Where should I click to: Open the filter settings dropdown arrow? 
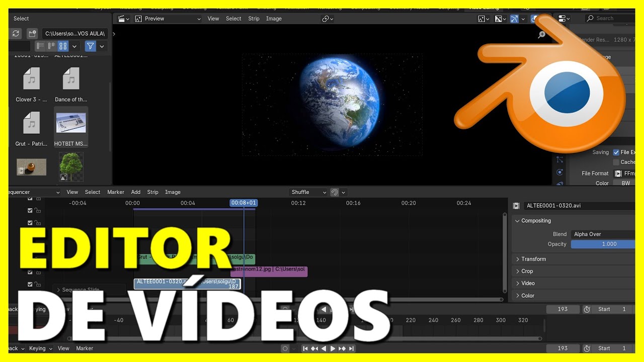[102, 46]
